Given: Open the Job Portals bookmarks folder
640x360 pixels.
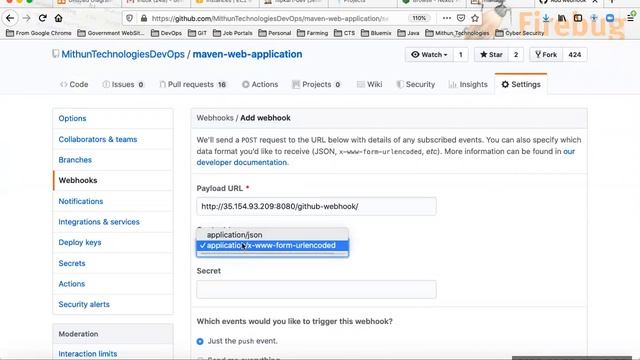Looking at the screenshot, I should tap(233, 33).
